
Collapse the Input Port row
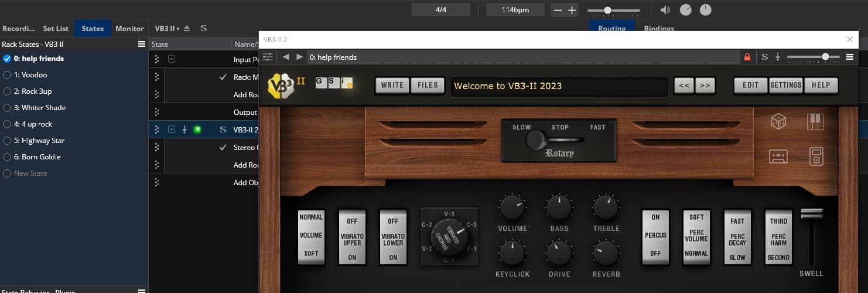[172, 59]
